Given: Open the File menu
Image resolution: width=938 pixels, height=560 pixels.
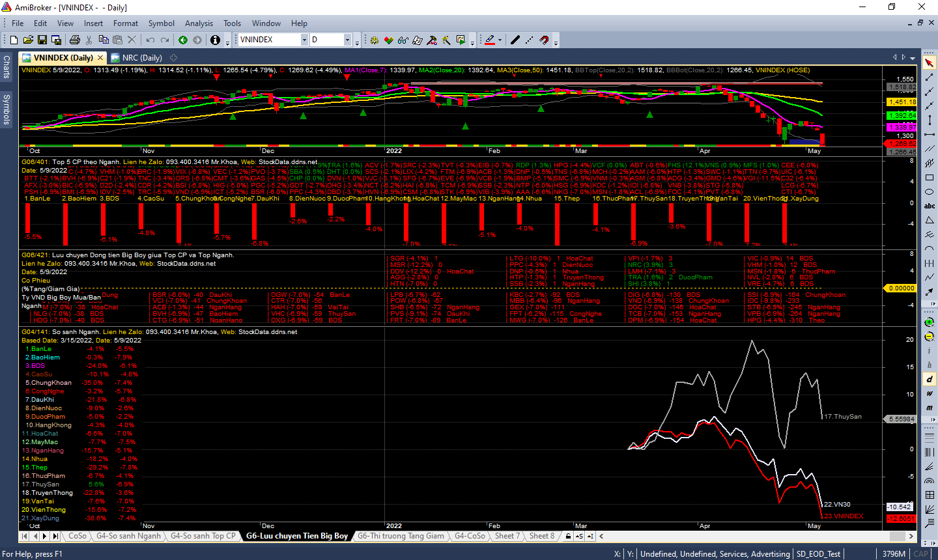Looking at the screenshot, I should click(18, 23).
